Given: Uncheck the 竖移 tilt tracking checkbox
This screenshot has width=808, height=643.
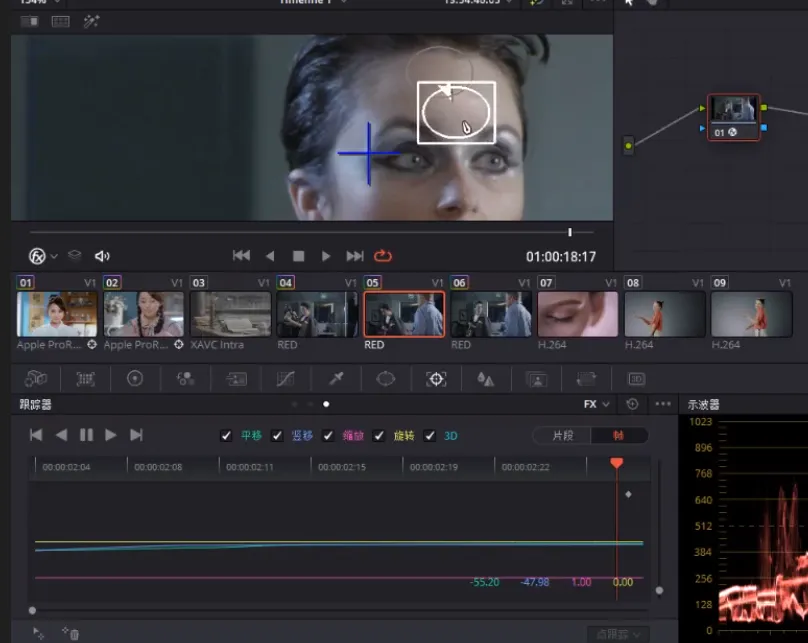Looking at the screenshot, I should coord(277,436).
